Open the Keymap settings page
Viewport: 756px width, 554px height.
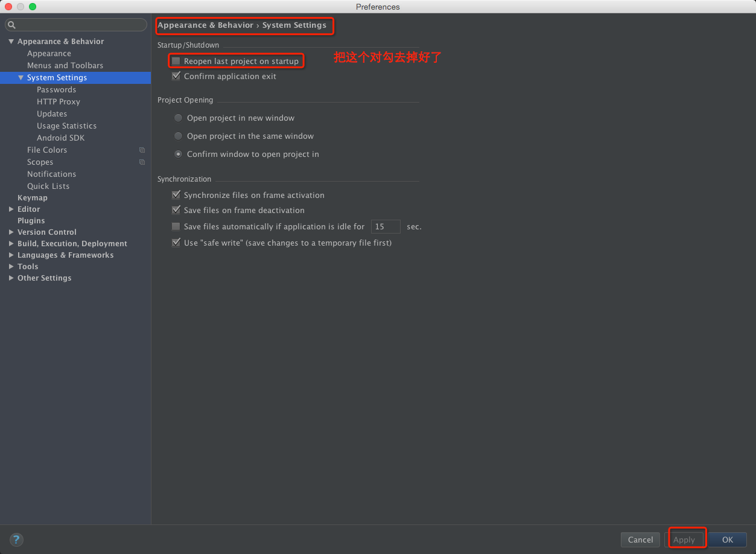(x=33, y=198)
